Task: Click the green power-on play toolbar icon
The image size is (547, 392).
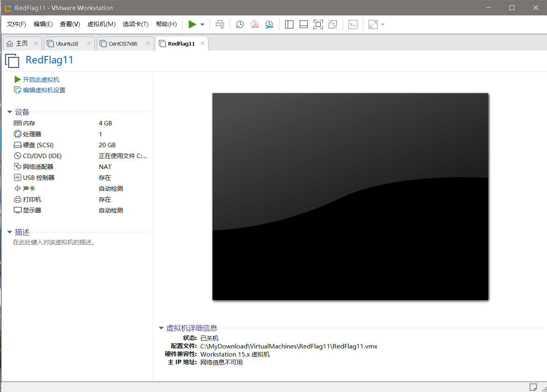Action: tap(192, 25)
